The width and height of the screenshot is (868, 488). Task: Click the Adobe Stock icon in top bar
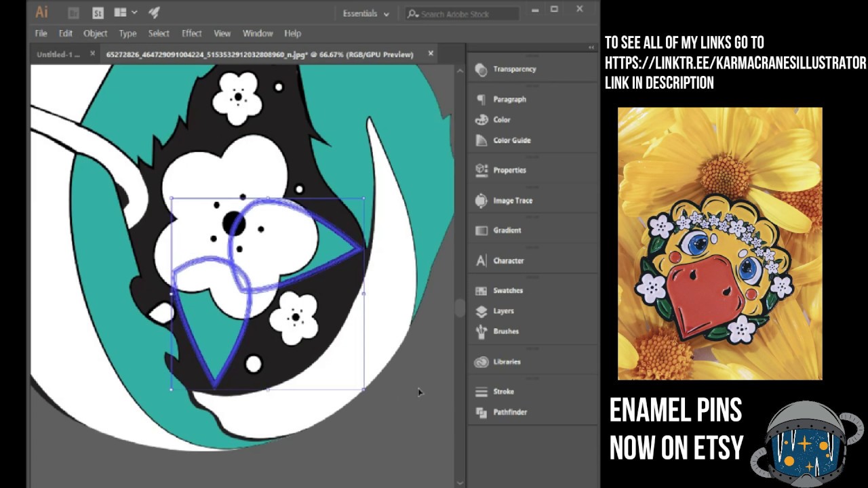[x=98, y=13]
